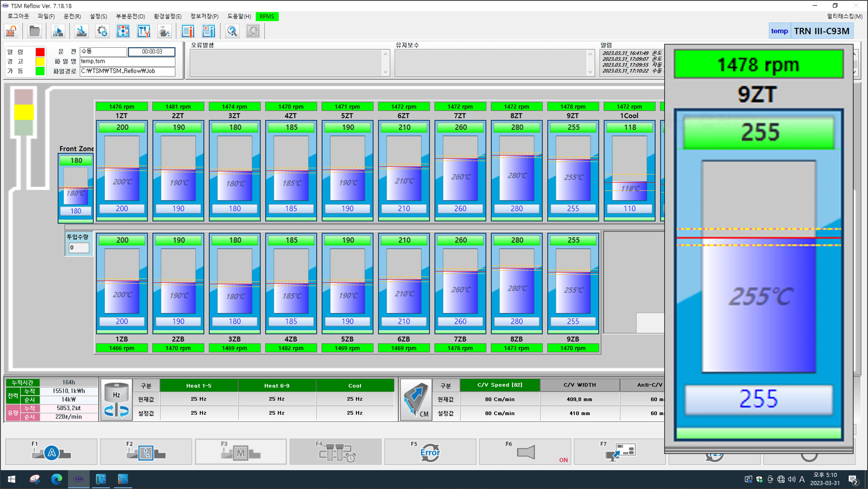Open the folder file toolbar icon

point(34,31)
